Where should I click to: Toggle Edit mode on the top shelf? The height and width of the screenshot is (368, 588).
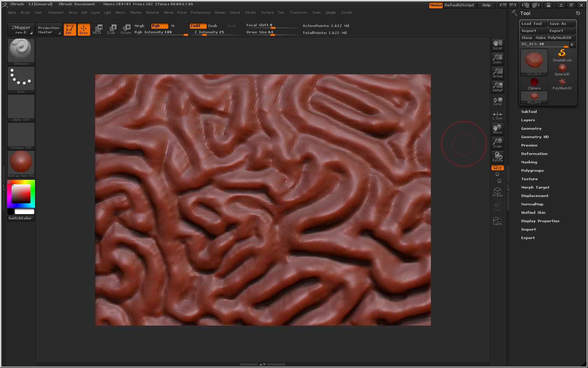70,29
